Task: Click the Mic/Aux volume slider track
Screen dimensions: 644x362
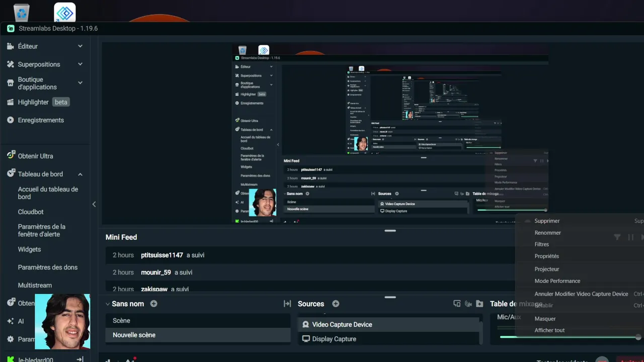Action: (569, 337)
